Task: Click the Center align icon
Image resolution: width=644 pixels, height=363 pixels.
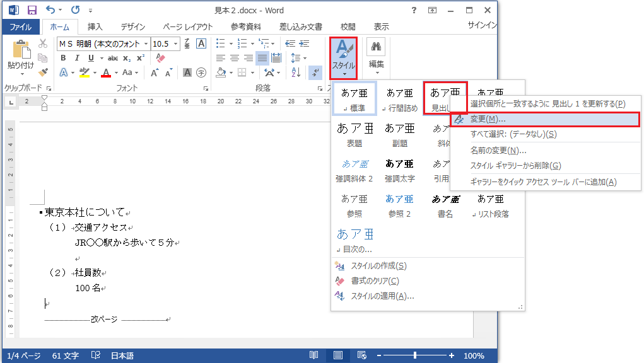Action: (x=233, y=58)
